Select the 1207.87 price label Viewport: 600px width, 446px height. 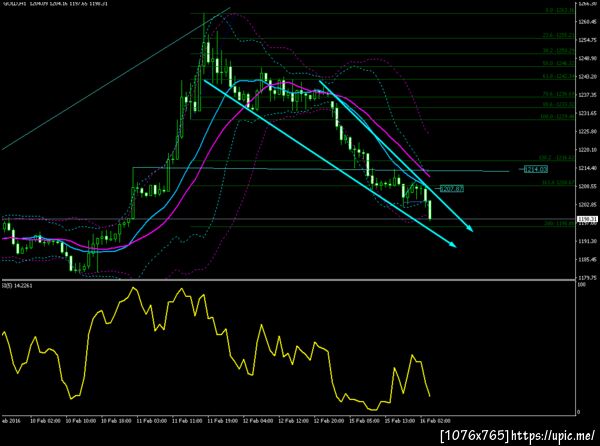tap(452, 188)
